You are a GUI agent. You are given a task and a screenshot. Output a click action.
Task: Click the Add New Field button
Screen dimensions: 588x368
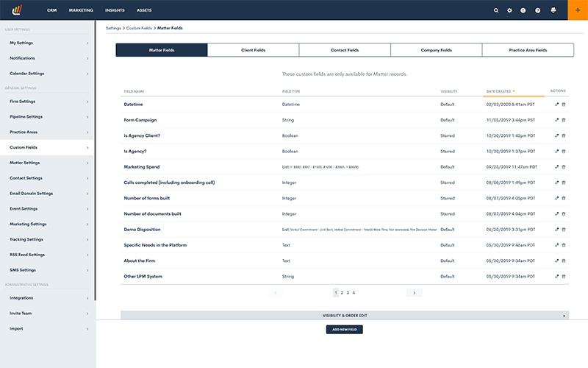[x=344, y=329]
